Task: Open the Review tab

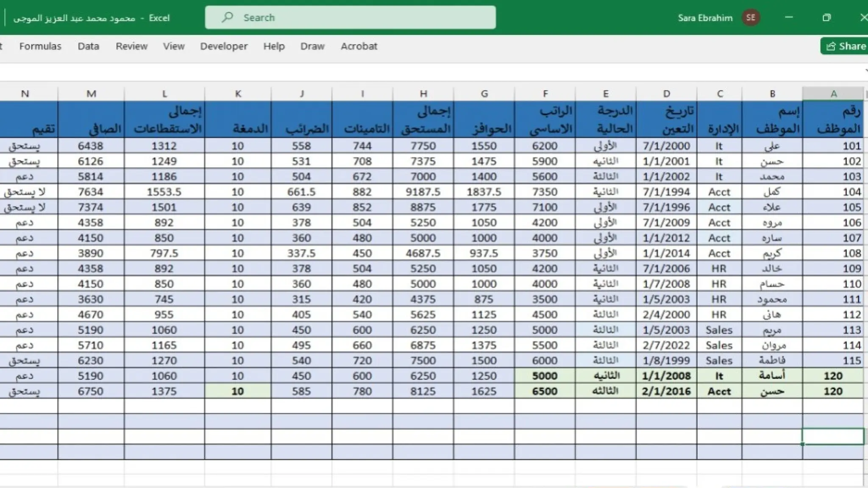Action: point(131,46)
